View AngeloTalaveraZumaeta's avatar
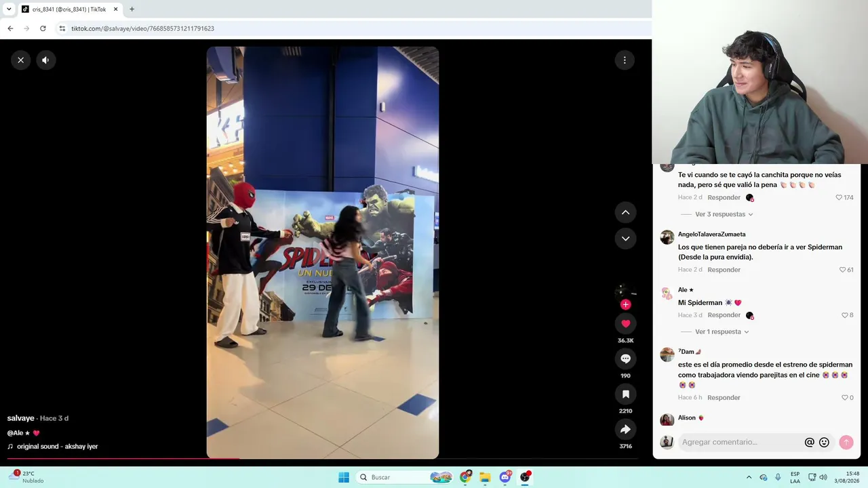 667,237
